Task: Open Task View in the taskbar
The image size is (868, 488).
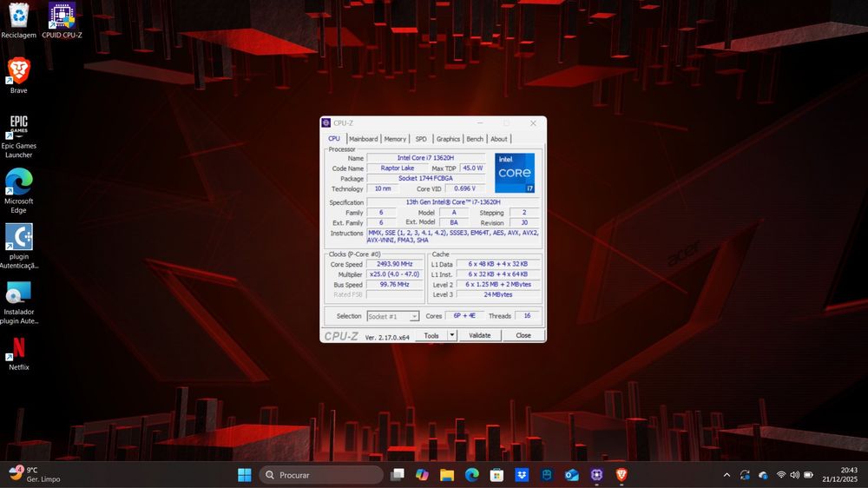Action: (x=397, y=475)
